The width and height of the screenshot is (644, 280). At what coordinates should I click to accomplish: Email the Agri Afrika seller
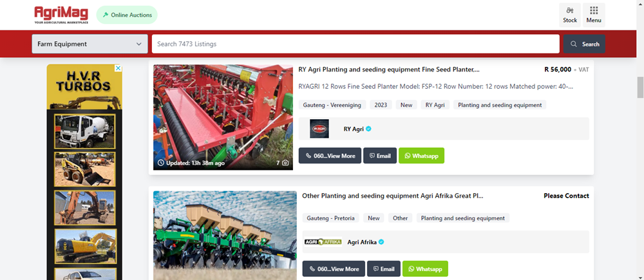pos(384,269)
